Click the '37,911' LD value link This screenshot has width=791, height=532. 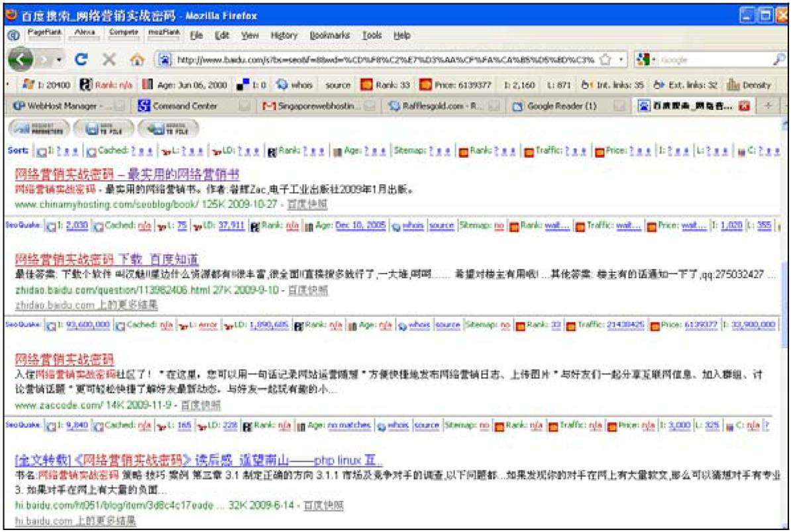coord(232,225)
